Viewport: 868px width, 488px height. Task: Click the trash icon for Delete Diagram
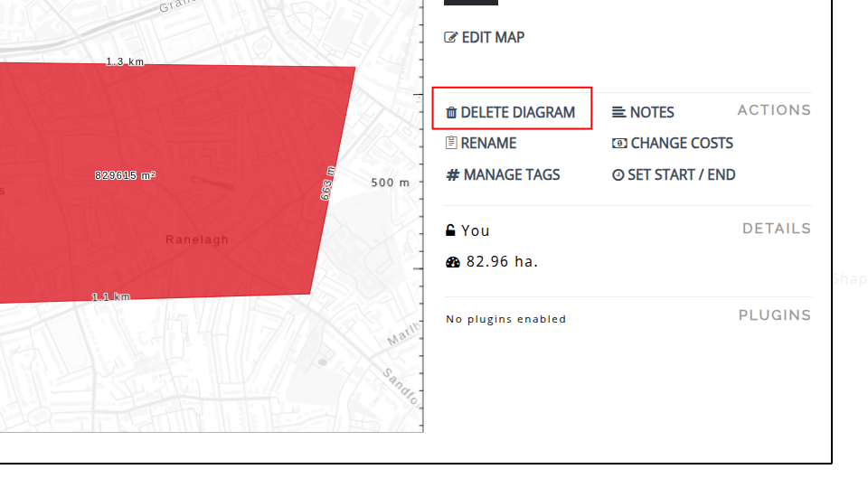451,113
